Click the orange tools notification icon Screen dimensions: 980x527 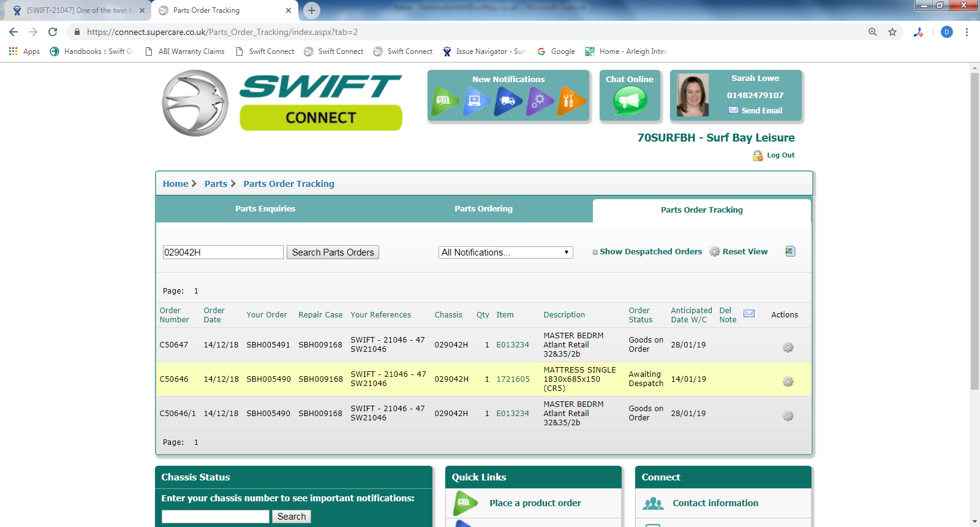pyautogui.click(x=570, y=101)
